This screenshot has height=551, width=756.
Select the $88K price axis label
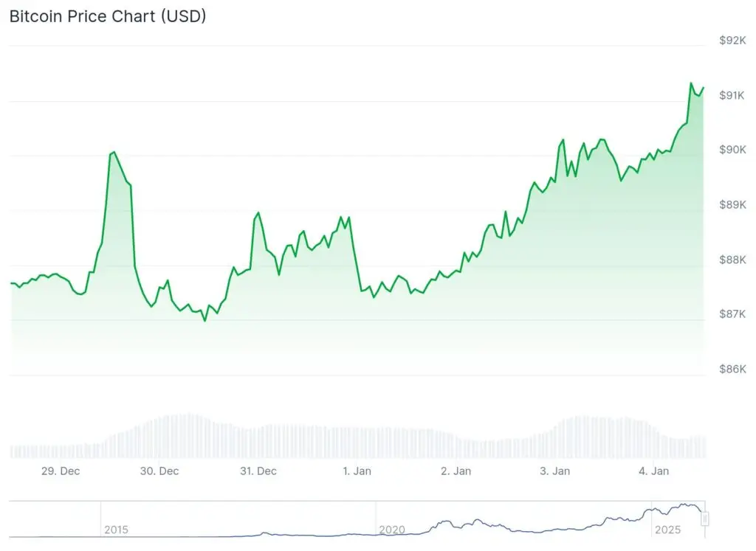tap(732, 260)
